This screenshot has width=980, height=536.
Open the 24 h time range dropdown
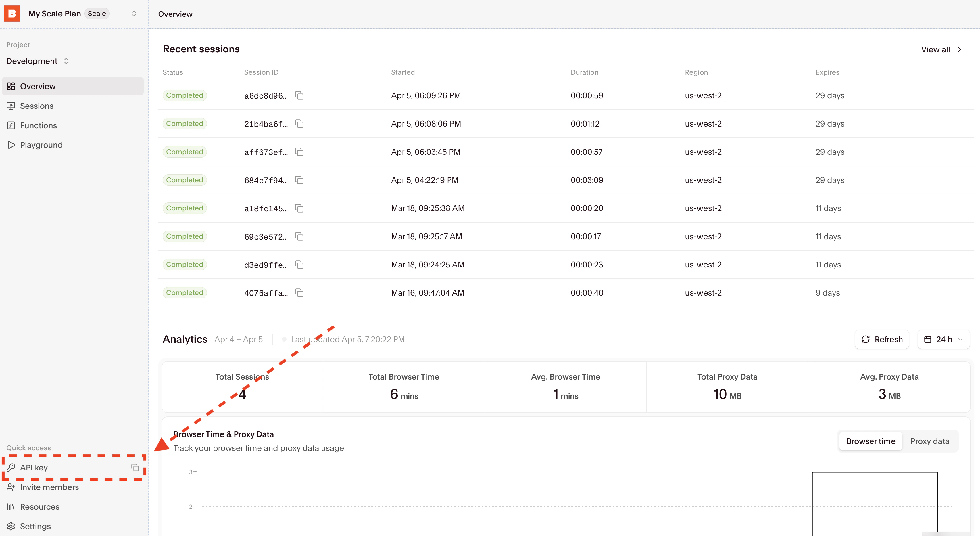click(944, 339)
